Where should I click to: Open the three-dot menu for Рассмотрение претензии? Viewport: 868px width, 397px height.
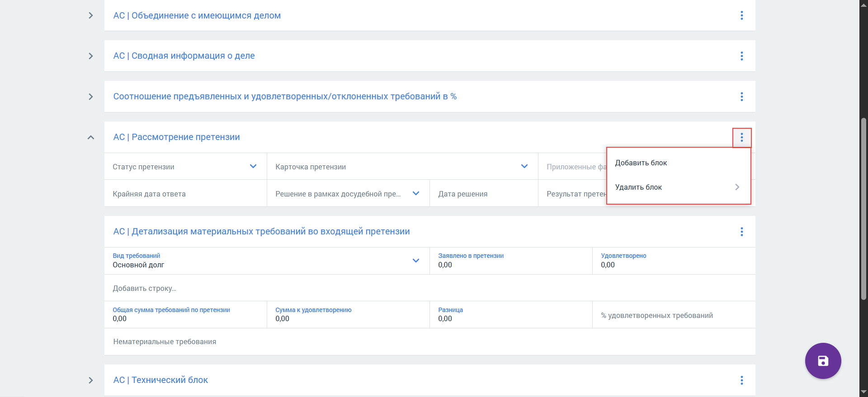tap(741, 137)
